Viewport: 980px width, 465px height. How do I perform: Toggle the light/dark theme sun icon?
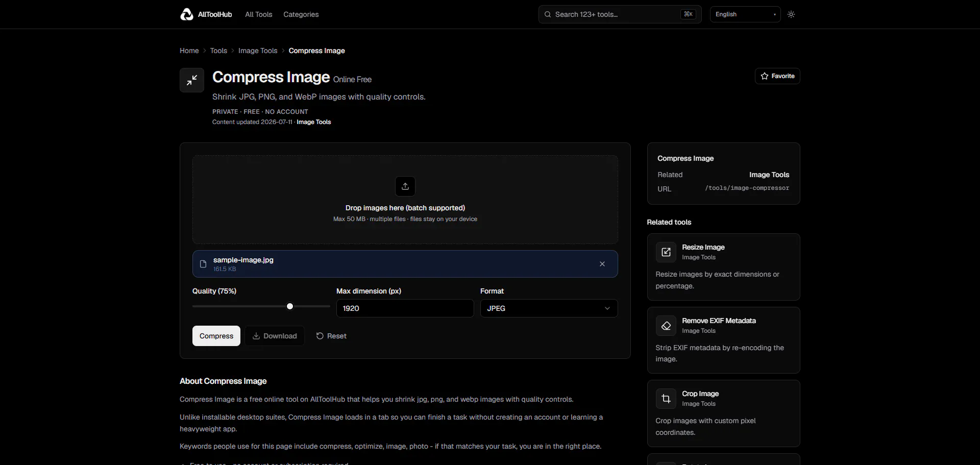(791, 14)
